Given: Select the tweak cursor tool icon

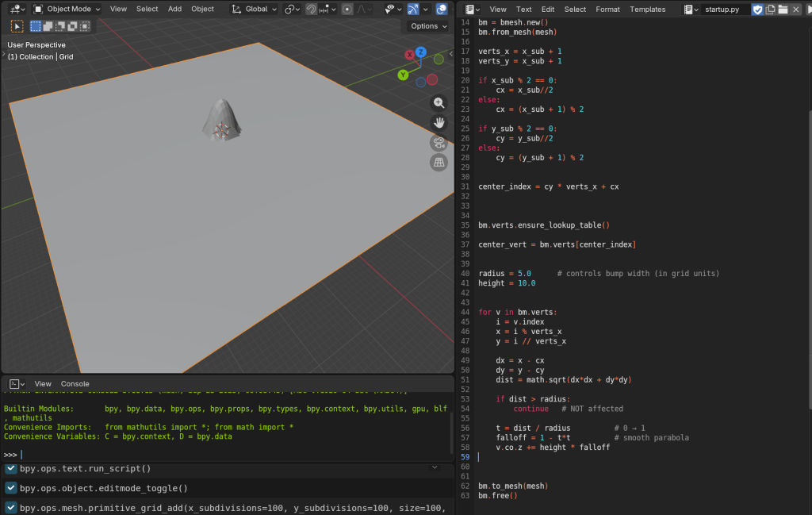Looking at the screenshot, I should [x=17, y=26].
